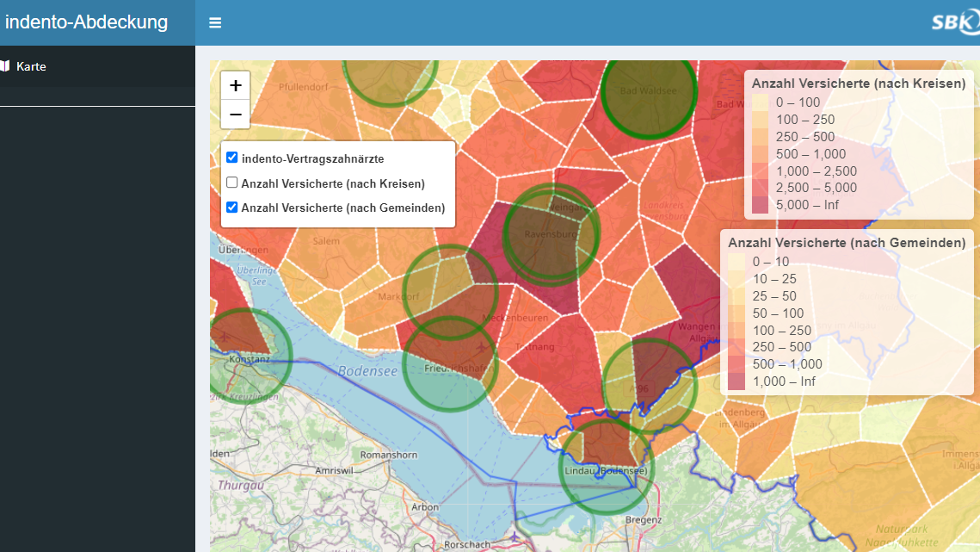The image size is (980, 552).
Task: Click the 1,000 – Inf swatch in Gemeinden legend
Action: pos(737,381)
